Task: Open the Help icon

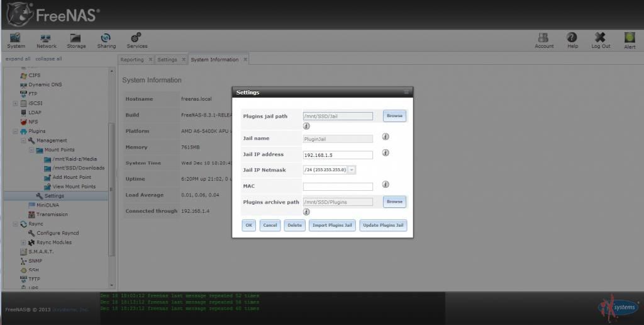Action: (x=572, y=41)
